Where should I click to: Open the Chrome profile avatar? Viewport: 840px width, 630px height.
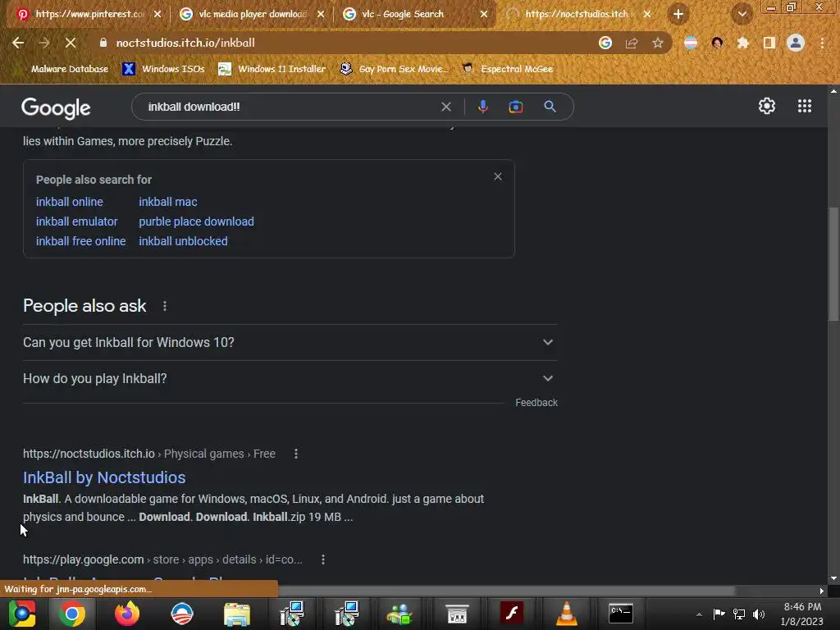click(796, 43)
